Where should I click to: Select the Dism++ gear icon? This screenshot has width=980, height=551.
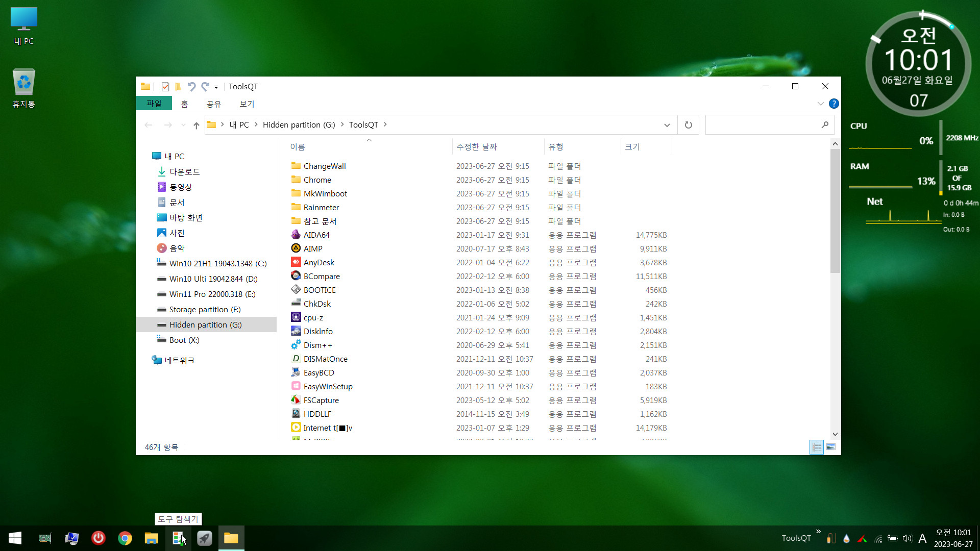tap(296, 345)
